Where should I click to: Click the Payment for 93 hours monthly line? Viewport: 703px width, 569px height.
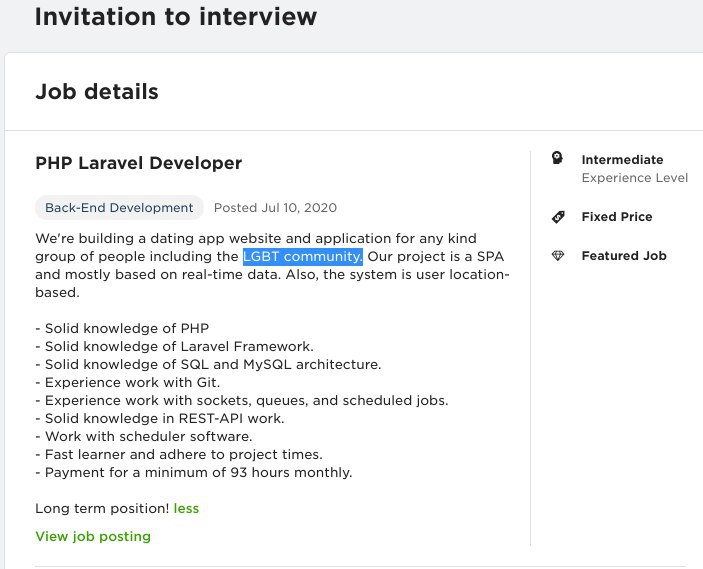point(194,473)
